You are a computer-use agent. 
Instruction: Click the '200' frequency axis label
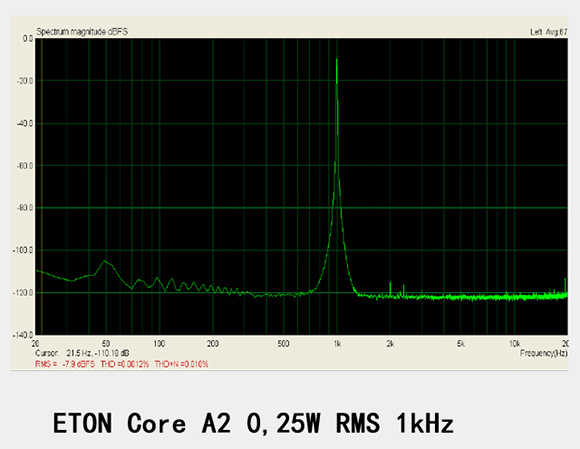(213, 344)
